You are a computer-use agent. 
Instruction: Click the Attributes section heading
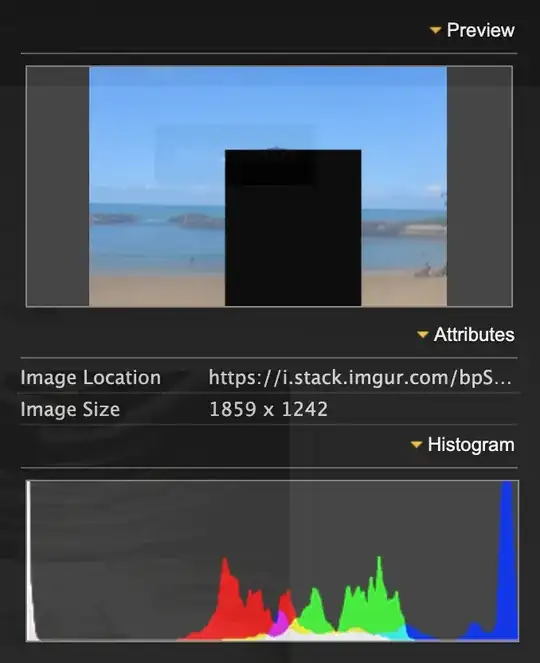474,335
